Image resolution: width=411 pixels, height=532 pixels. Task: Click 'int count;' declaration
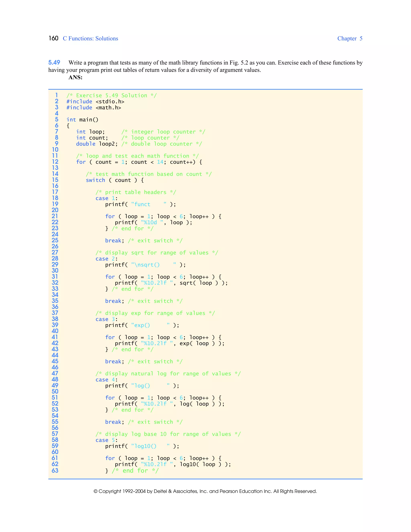point(92,138)
